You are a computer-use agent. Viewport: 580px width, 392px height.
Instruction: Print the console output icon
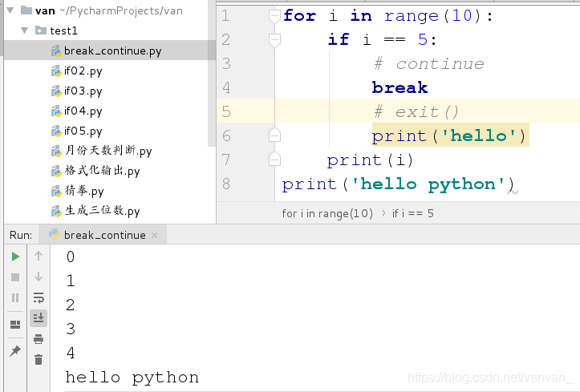tap(39, 339)
